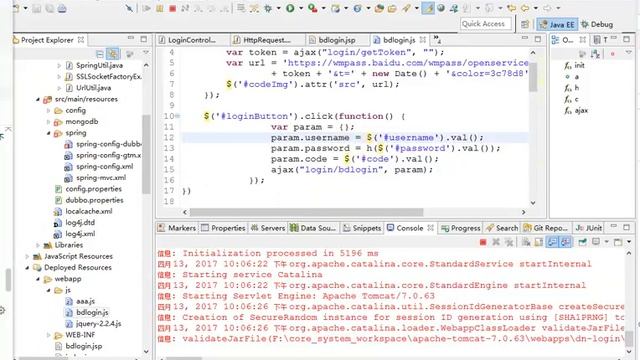
Task: Click the Back navigation yellow arrow
Action: [525, 8]
